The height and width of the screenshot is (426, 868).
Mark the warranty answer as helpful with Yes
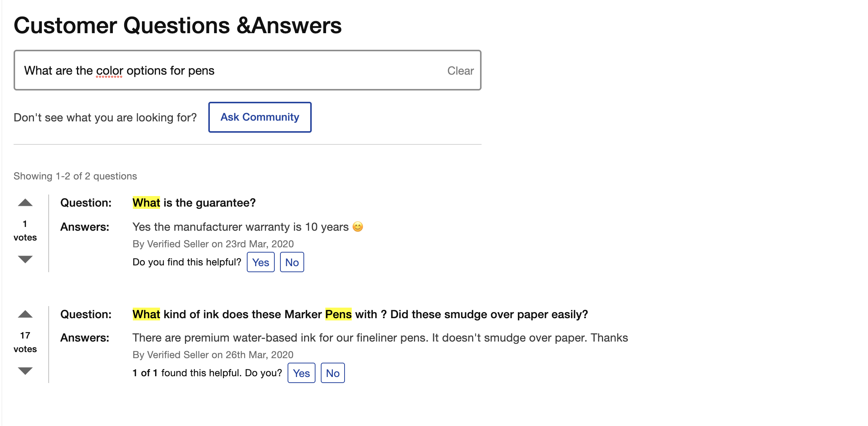(260, 262)
